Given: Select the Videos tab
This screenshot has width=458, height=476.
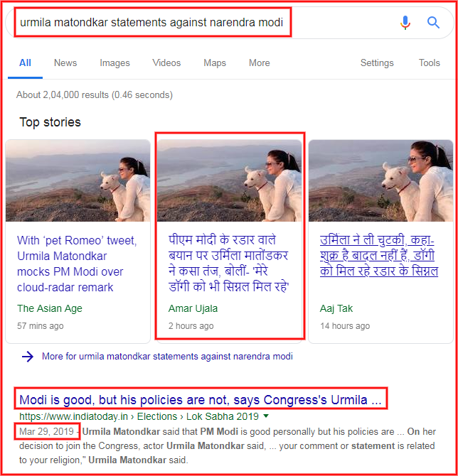Looking at the screenshot, I should [x=166, y=63].
